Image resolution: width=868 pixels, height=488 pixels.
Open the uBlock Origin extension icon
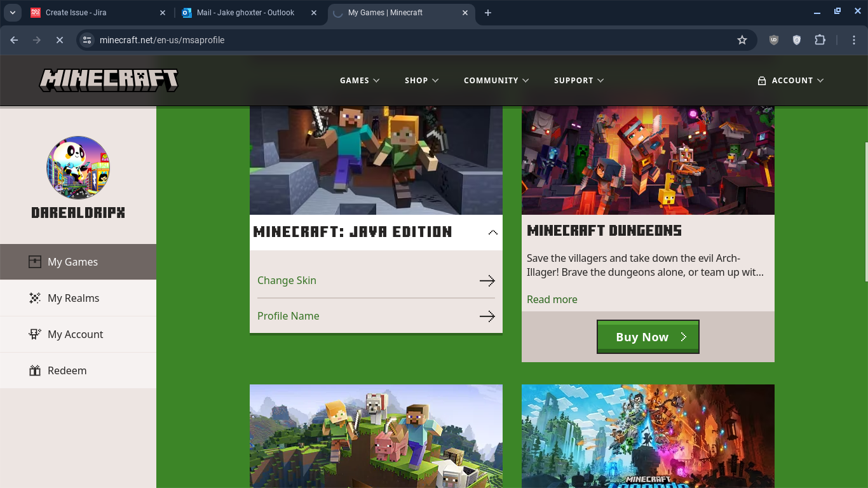coord(774,40)
